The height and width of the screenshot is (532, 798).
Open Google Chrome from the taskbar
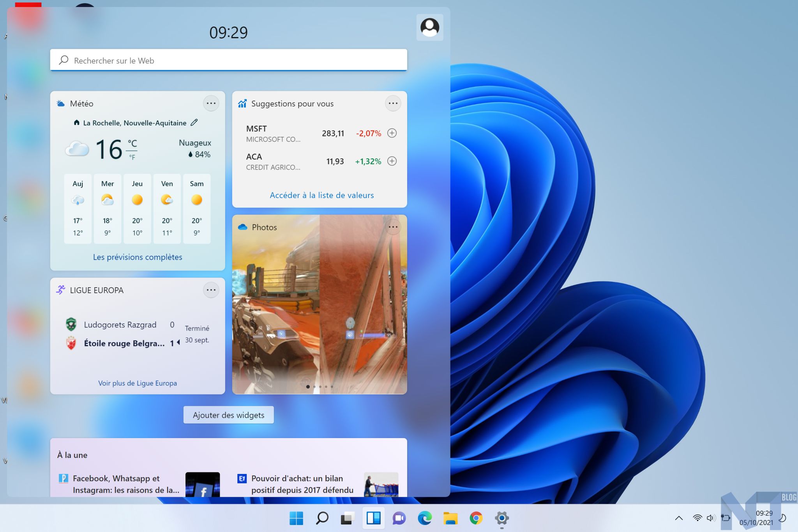point(476,518)
